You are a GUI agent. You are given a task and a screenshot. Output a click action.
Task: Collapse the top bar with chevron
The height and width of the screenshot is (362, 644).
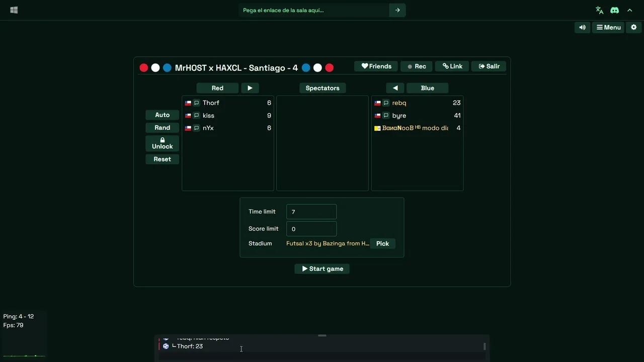pyautogui.click(x=629, y=10)
